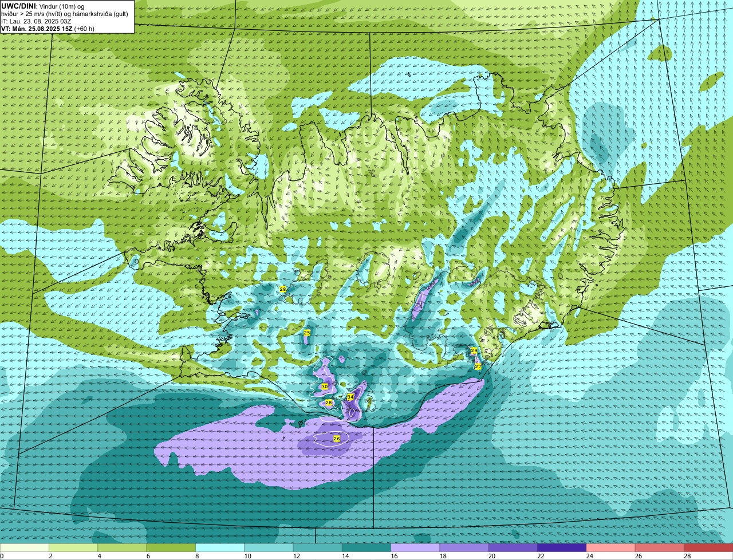Screen dimensions: 733x560
Task: Click the 18–20 m/s purple legend swatch
Action: (464, 548)
